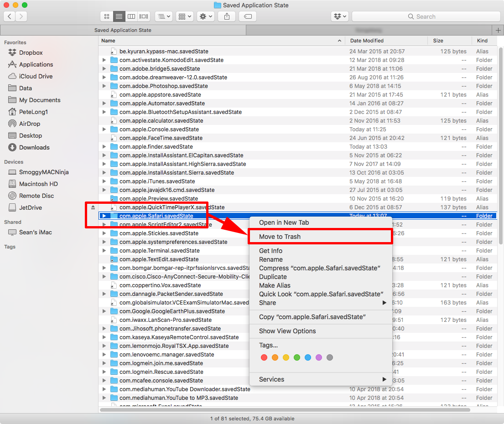The width and height of the screenshot is (504, 424).
Task: Open the Dropbox toolbar menu
Action: [340, 16]
